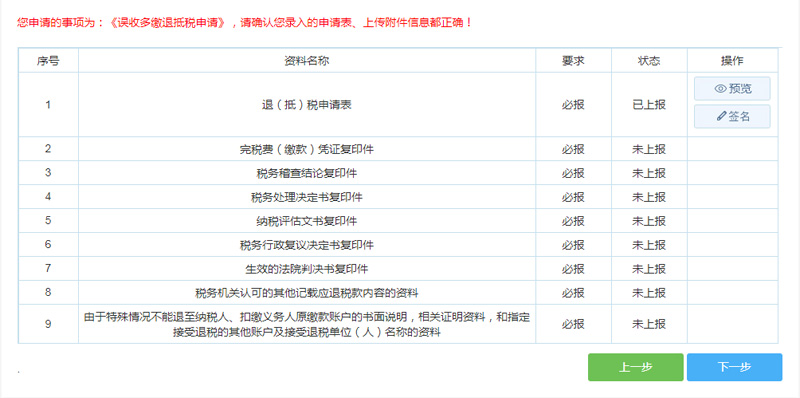
Task: Select the 操作 column header
Action: pos(732,61)
